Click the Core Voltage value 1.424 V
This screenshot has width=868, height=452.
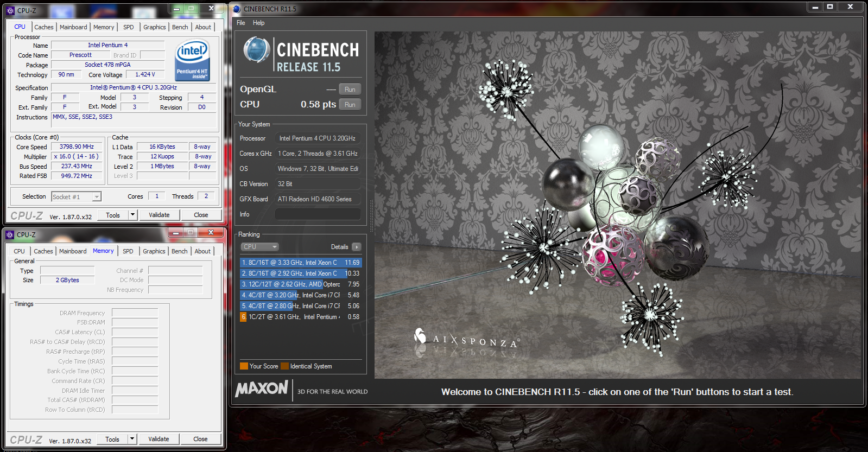point(145,74)
